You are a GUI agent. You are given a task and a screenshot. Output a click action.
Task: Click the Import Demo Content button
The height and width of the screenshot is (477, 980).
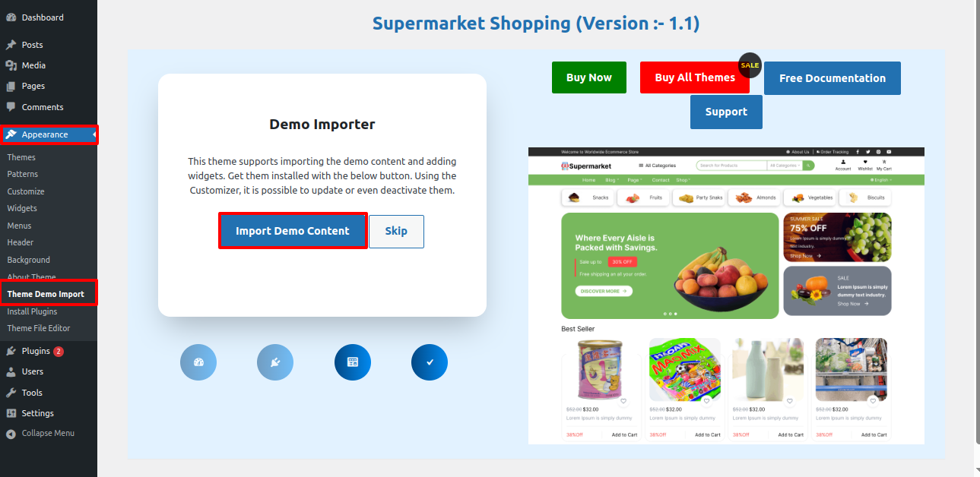click(x=293, y=231)
